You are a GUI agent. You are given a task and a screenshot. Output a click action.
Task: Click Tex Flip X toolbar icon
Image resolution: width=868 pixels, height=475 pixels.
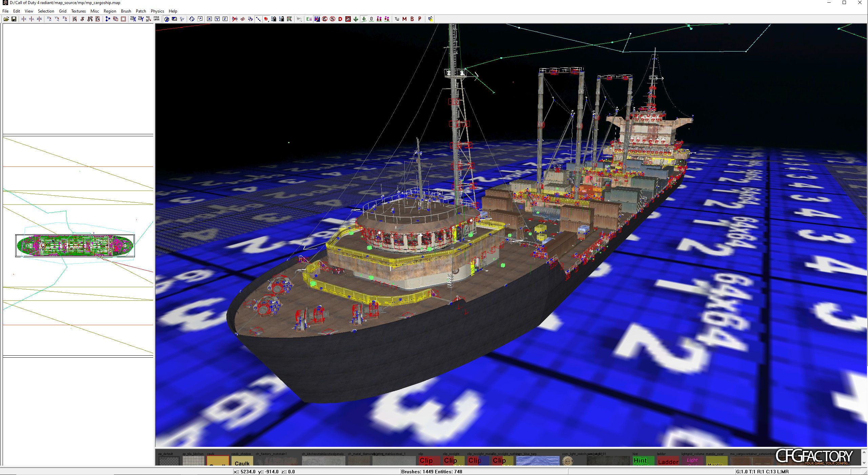coord(133,19)
